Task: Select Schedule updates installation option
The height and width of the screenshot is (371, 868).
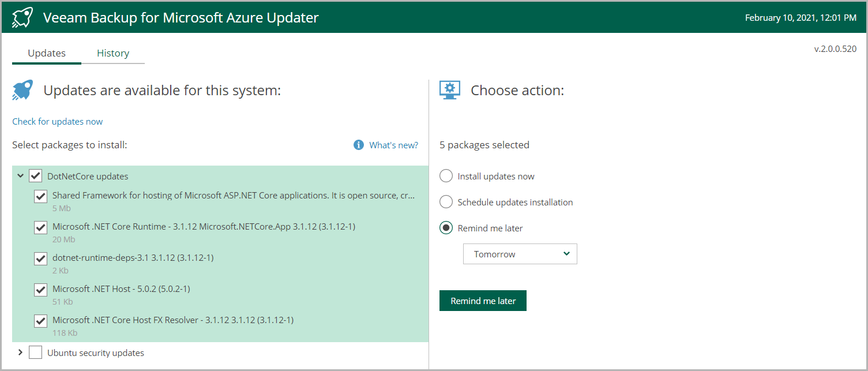Action: pyautogui.click(x=446, y=202)
